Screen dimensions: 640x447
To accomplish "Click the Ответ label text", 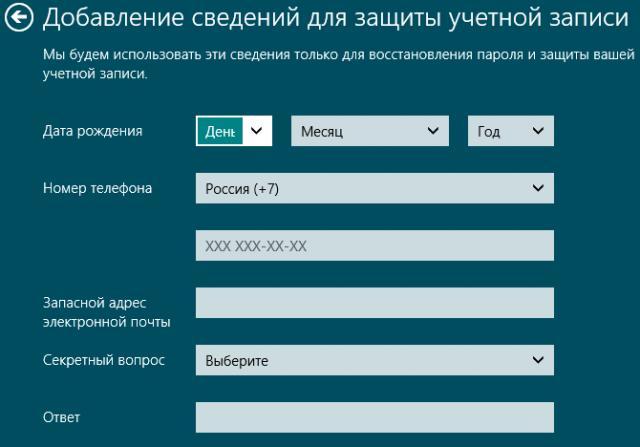I will tap(61, 417).
